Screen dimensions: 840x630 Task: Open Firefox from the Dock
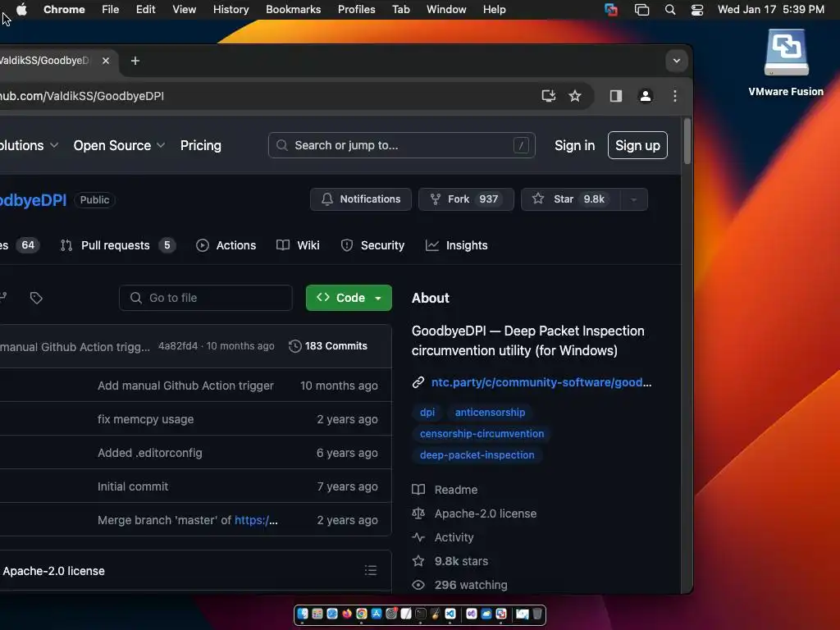[x=347, y=614]
